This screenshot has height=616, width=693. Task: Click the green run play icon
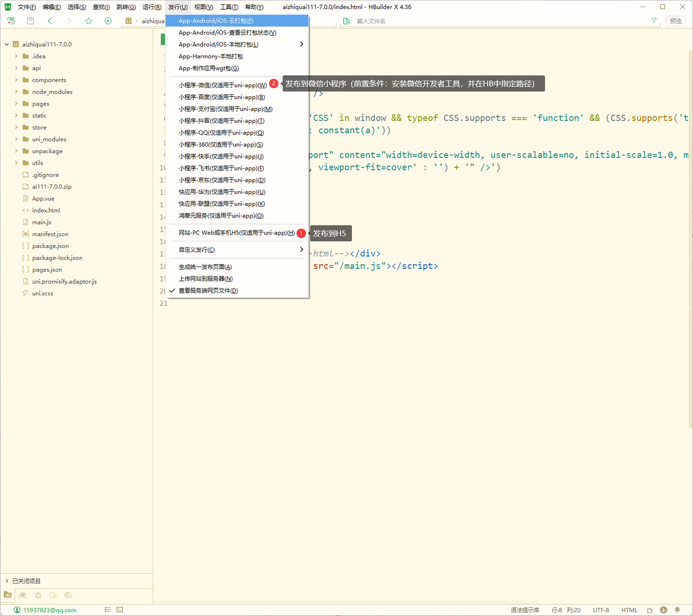click(108, 21)
